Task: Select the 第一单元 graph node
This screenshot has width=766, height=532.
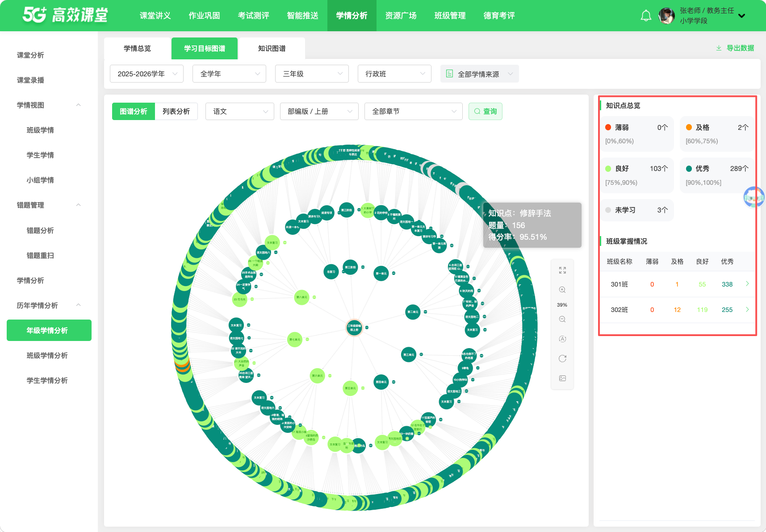Action: 381,274
